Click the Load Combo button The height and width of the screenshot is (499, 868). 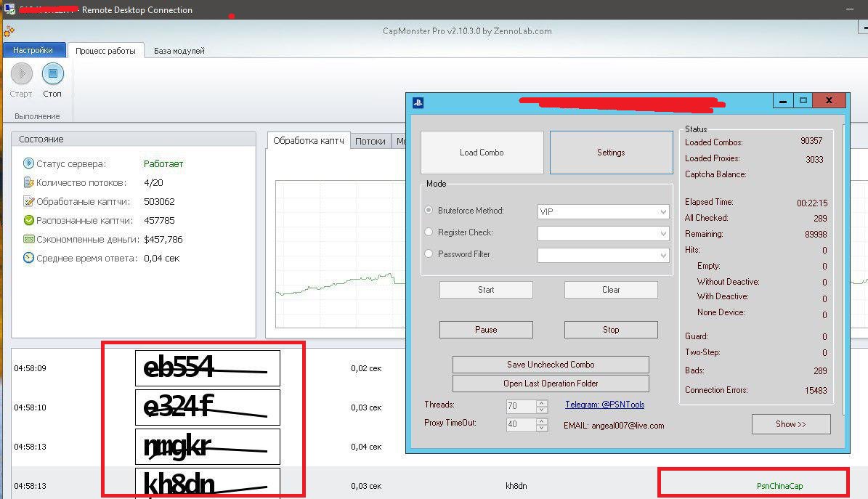(482, 153)
